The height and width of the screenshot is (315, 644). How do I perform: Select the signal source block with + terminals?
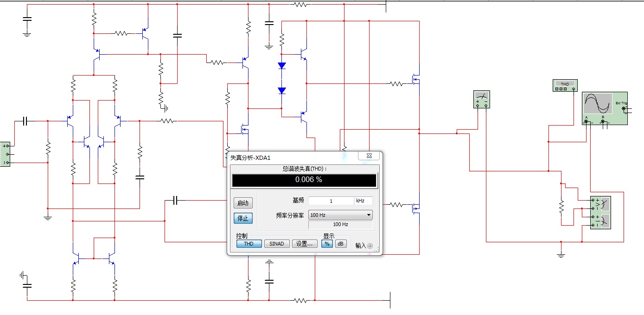click(x=5, y=154)
